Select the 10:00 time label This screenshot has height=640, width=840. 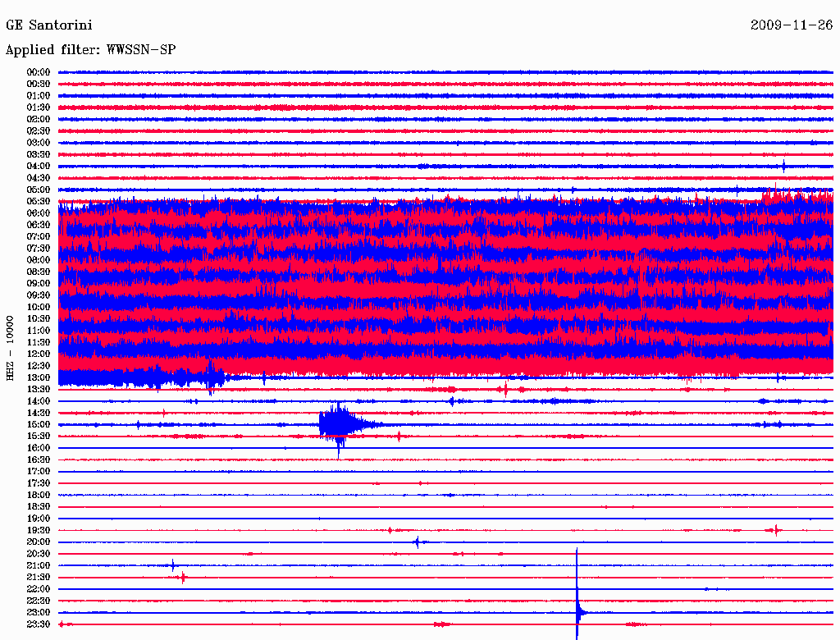pyautogui.click(x=39, y=308)
